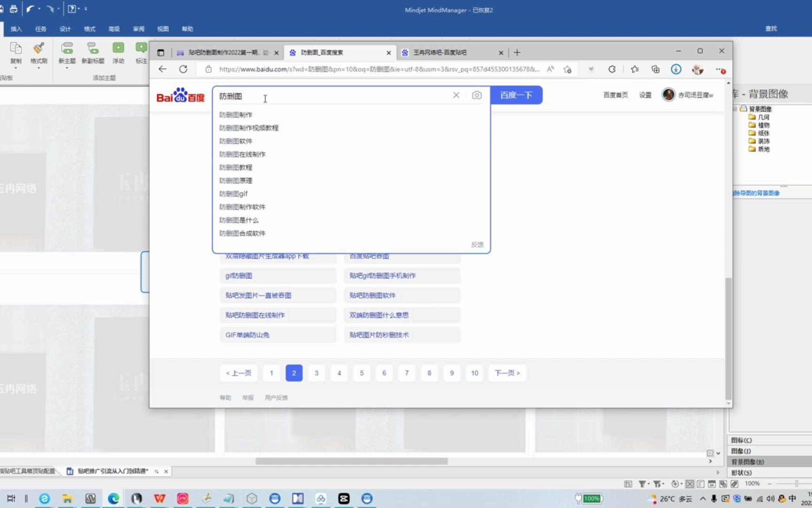
Task: Open a new browser tab with plus
Action: point(517,52)
